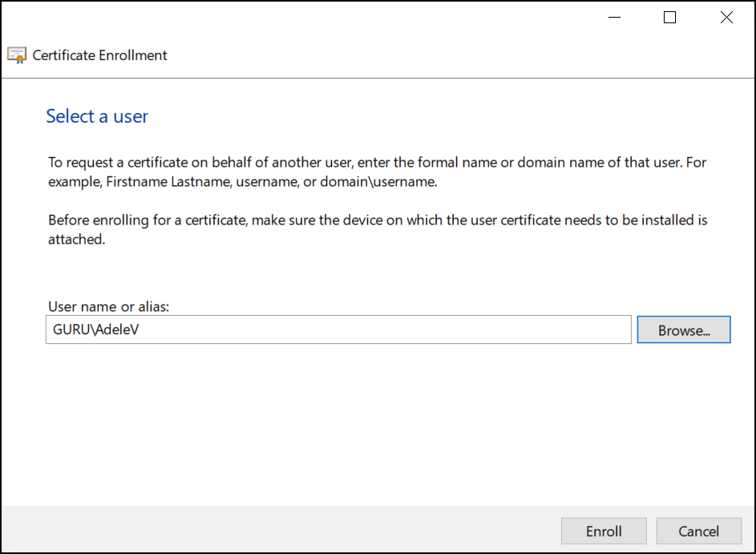Click the Browse... button
The height and width of the screenshot is (554, 756).
coord(684,330)
